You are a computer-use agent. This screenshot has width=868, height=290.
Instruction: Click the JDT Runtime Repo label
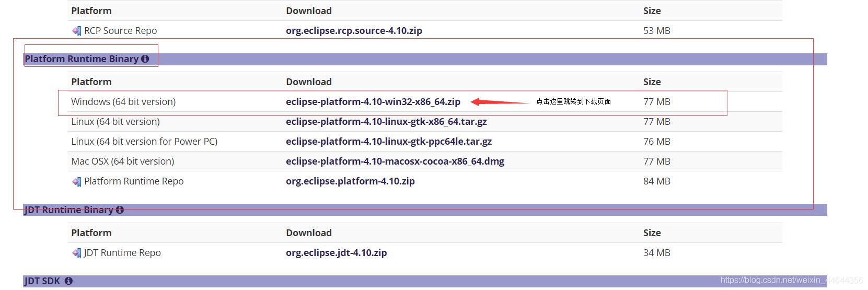point(122,253)
